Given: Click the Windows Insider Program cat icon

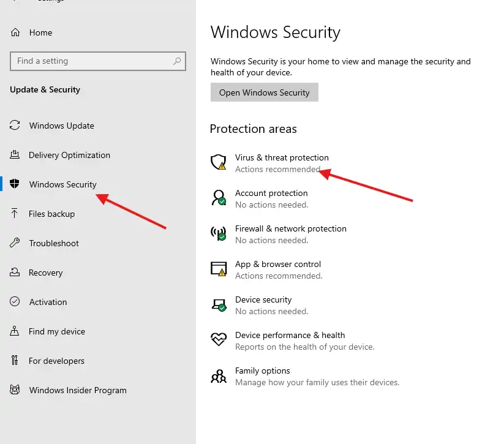Looking at the screenshot, I should [x=15, y=389].
